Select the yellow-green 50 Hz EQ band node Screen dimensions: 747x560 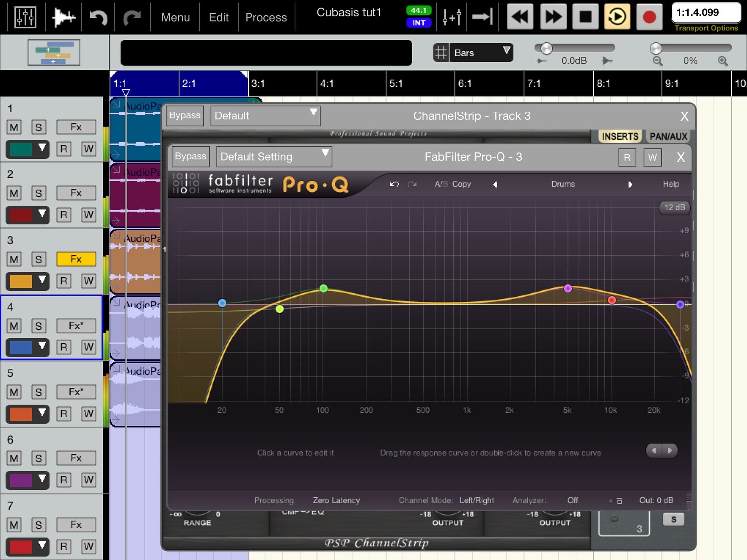280,309
